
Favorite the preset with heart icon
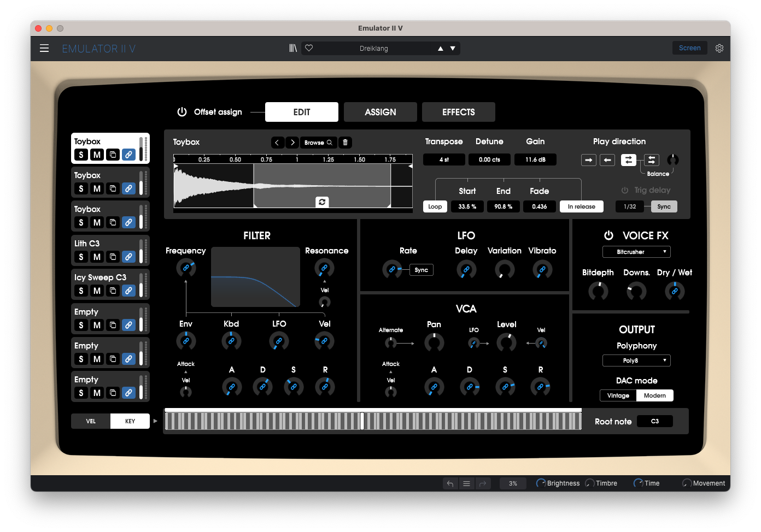(309, 48)
